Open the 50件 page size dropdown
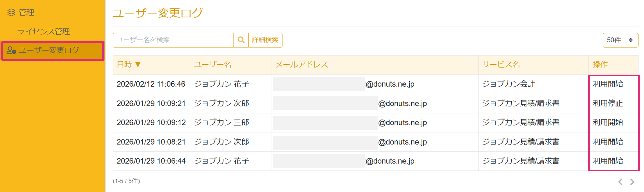Image resolution: width=644 pixels, height=192 pixels. 620,40
